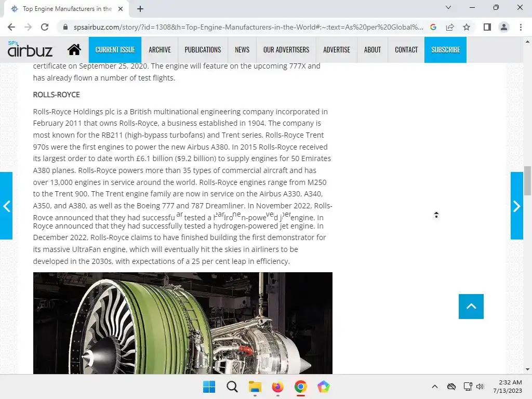Go to home via house icon
The image size is (532, 399).
click(x=74, y=49)
